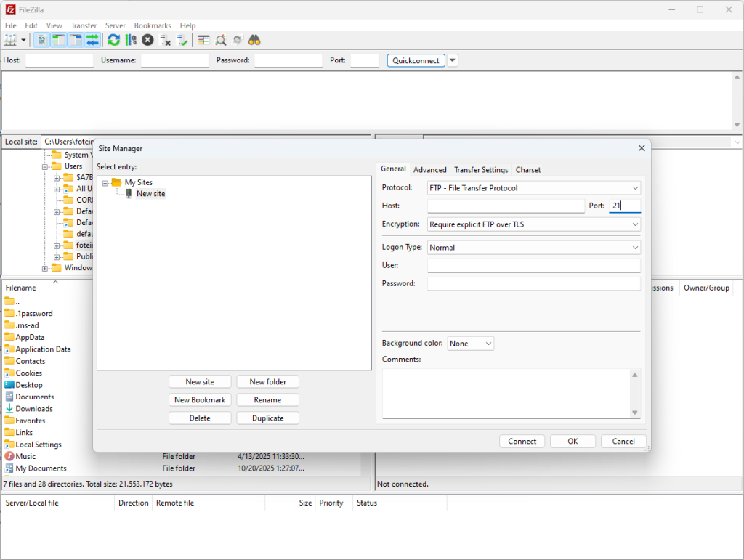Viewport: 744px width, 560px height.
Task: Open the Logon Type dropdown
Action: coord(534,248)
